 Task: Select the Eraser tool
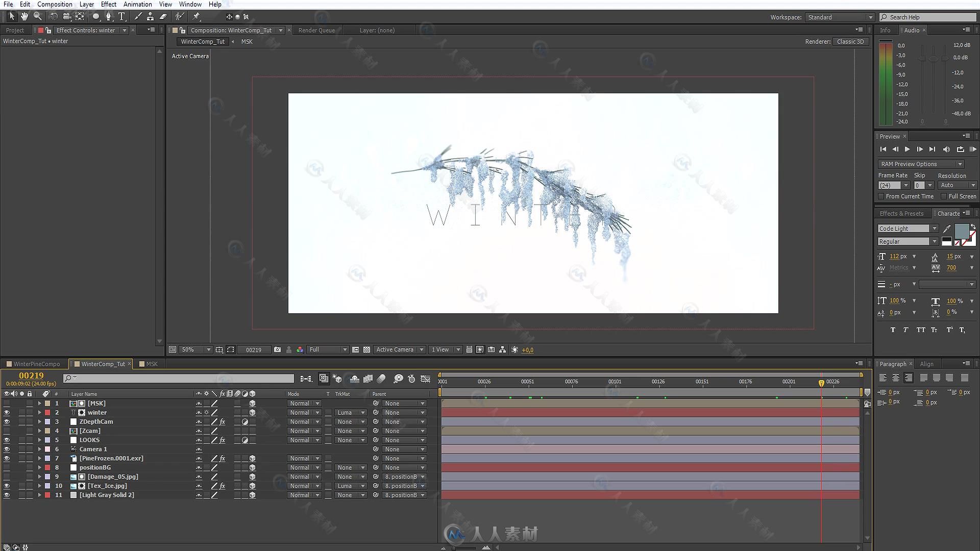click(x=163, y=16)
